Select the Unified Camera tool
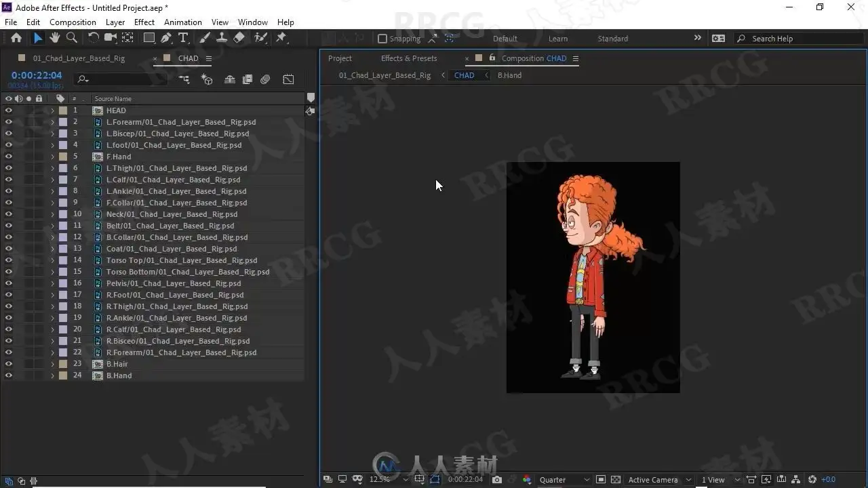 coord(111,38)
